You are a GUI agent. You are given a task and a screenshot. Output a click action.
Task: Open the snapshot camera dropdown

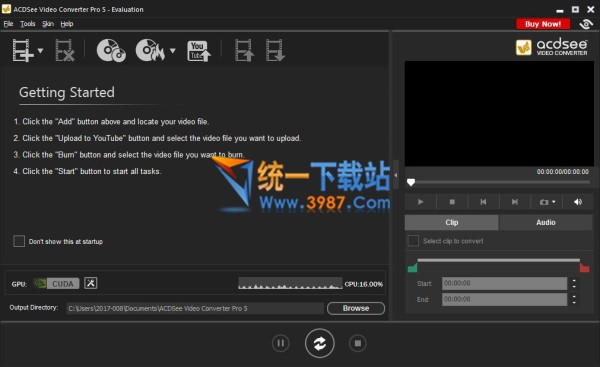(547, 202)
